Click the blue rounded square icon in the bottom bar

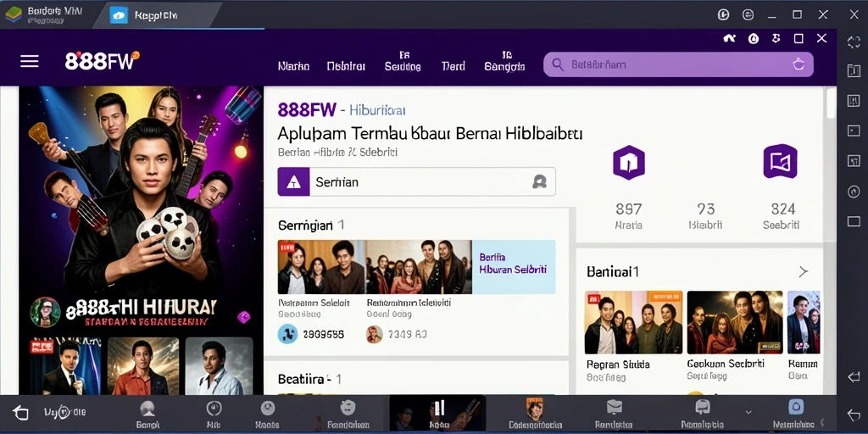point(795,407)
